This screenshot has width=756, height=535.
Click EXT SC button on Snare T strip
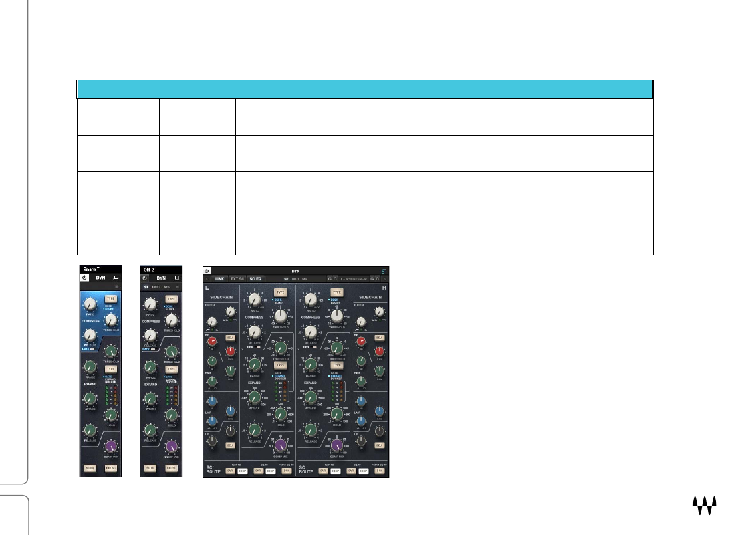[x=111, y=468]
